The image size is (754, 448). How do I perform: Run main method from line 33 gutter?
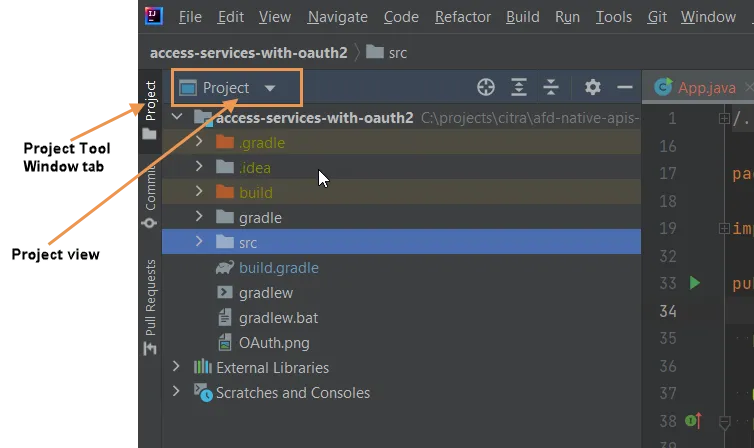click(694, 283)
